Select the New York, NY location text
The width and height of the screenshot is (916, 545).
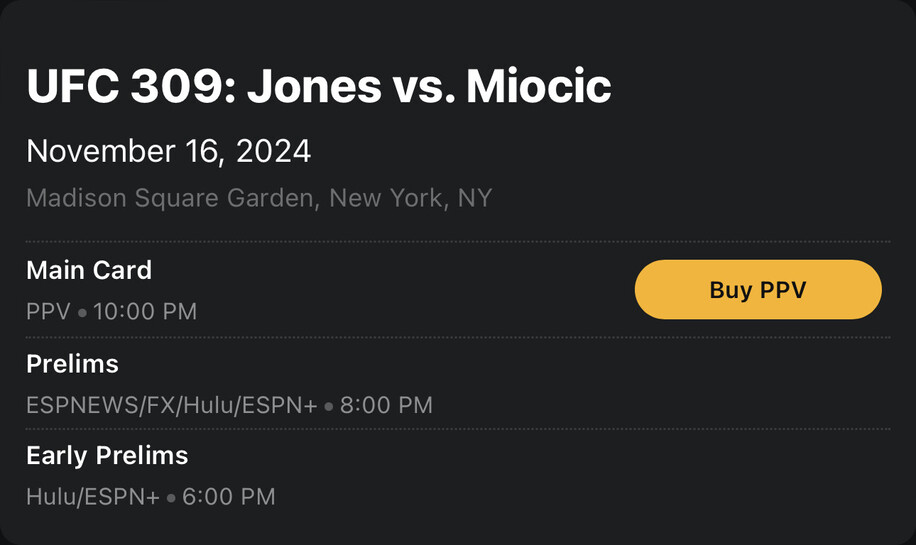point(411,199)
